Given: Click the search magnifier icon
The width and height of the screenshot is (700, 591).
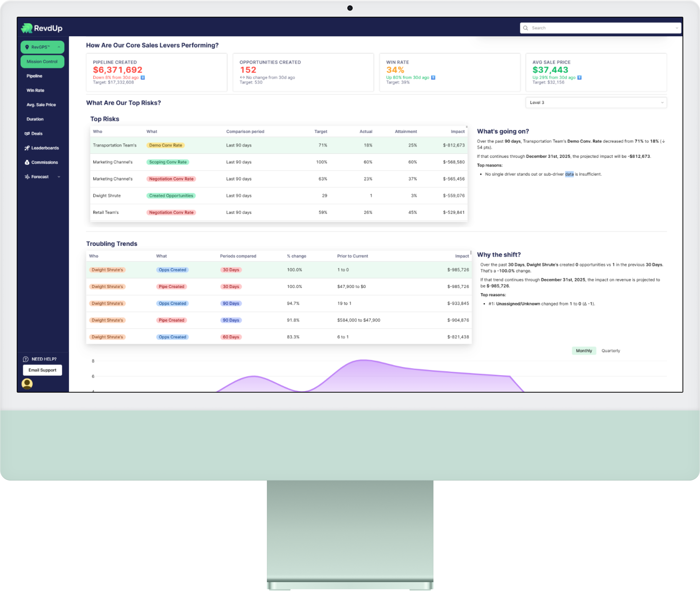Looking at the screenshot, I should click(526, 28).
